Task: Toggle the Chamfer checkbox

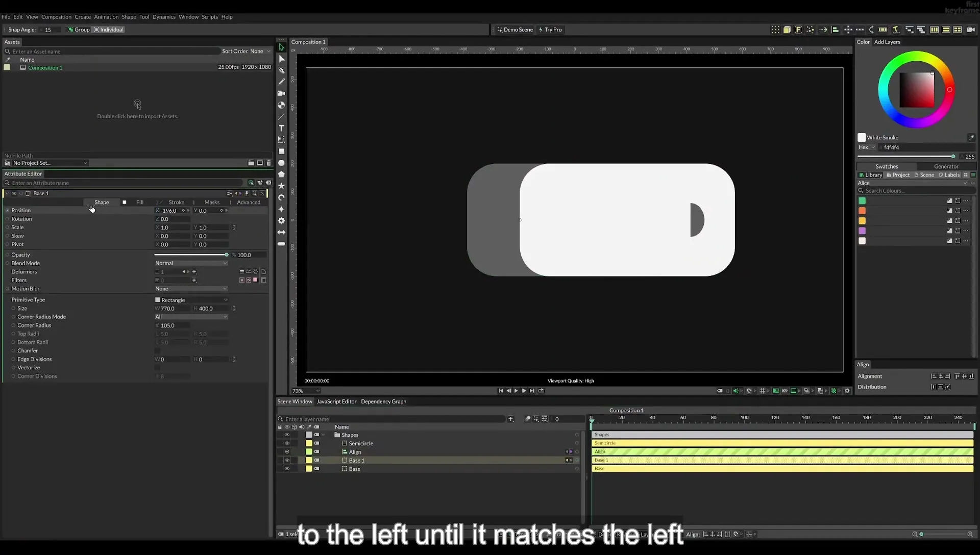Action: click(x=157, y=351)
